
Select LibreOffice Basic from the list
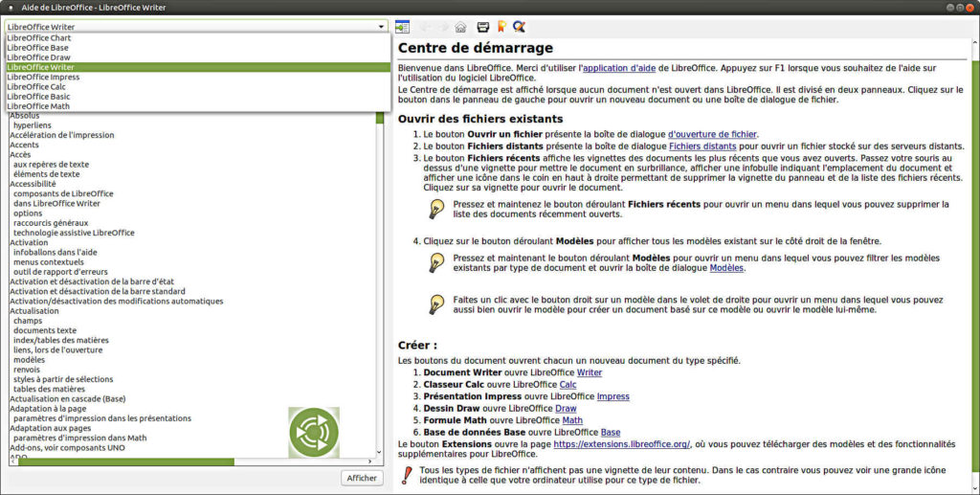198,97
